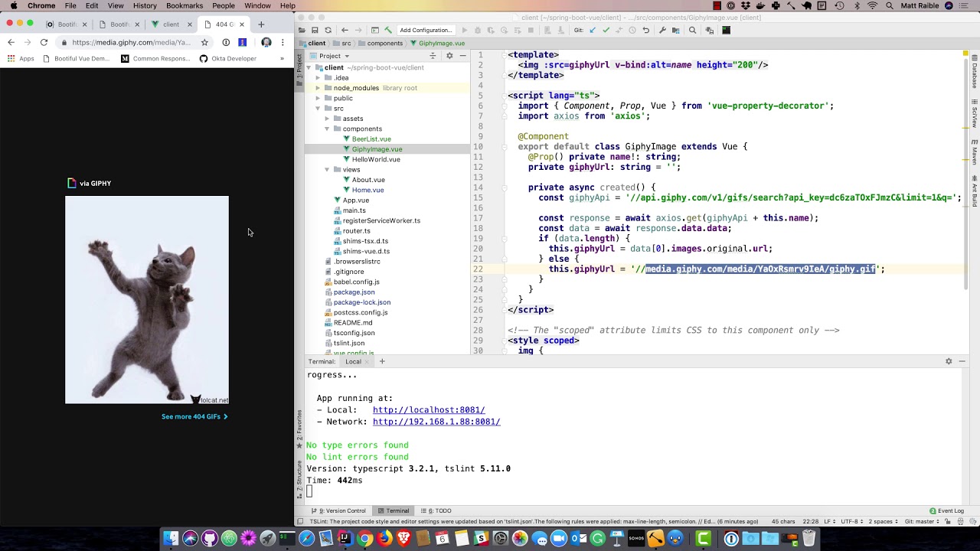
Task: Click the Git Commit checkmark icon
Action: click(606, 31)
